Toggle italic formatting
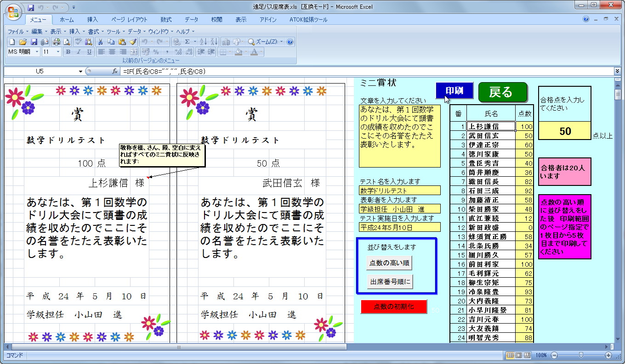The height and width of the screenshot is (364, 625). point(79,52)
